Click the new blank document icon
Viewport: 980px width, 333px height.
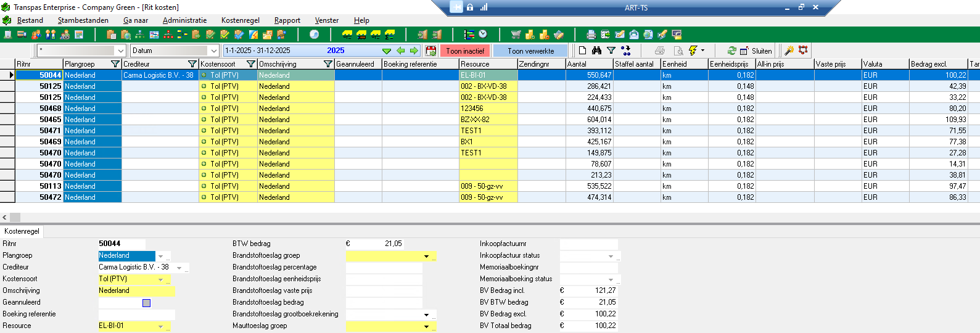click(582, 51)
